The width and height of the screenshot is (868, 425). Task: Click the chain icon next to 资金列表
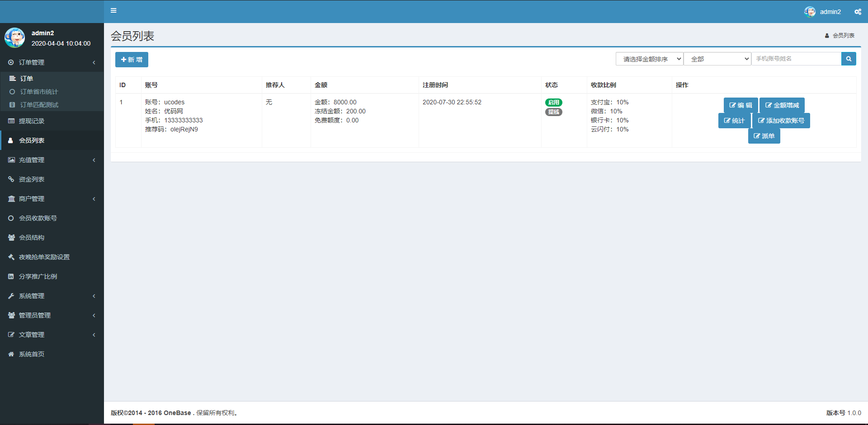coord(11,179)
